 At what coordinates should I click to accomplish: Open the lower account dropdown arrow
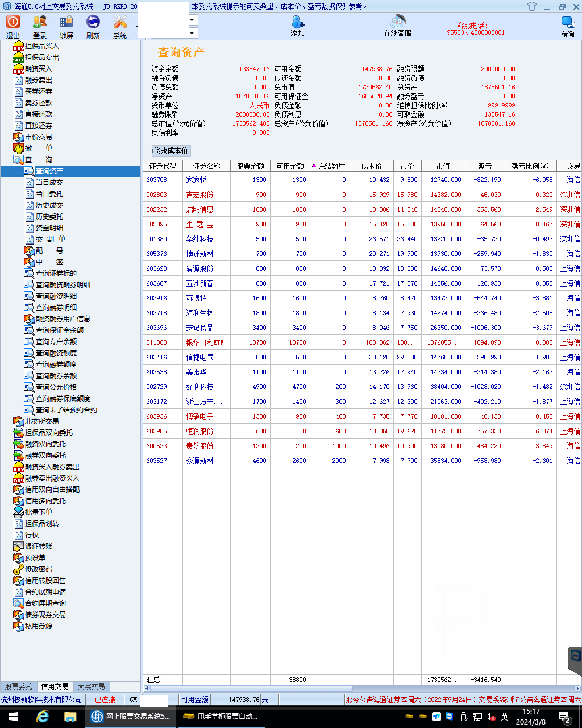pyautogui.click(x=192, y=34)
